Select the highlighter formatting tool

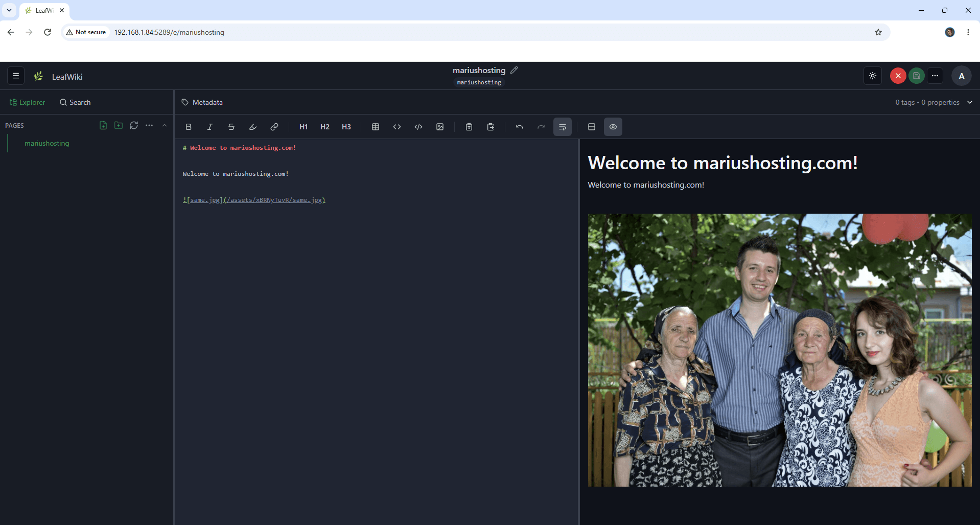pos(253,127)
